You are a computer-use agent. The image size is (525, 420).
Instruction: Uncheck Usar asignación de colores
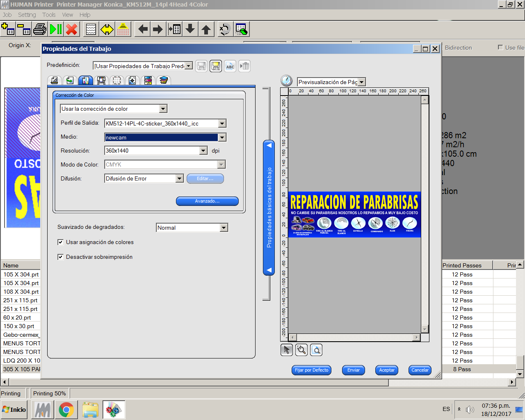(x=60, y=242)
